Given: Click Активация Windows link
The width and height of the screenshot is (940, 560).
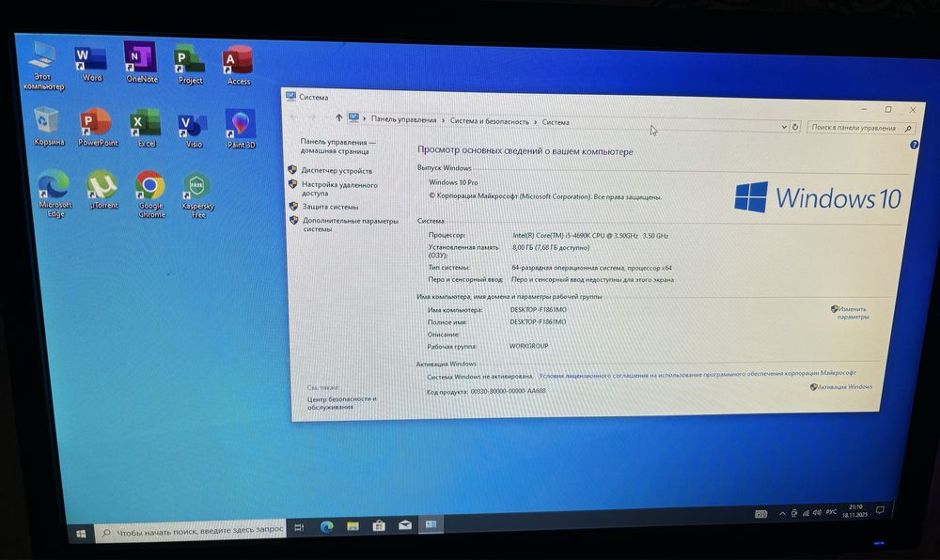Looking at the screenshot, I should pos(845,387).
